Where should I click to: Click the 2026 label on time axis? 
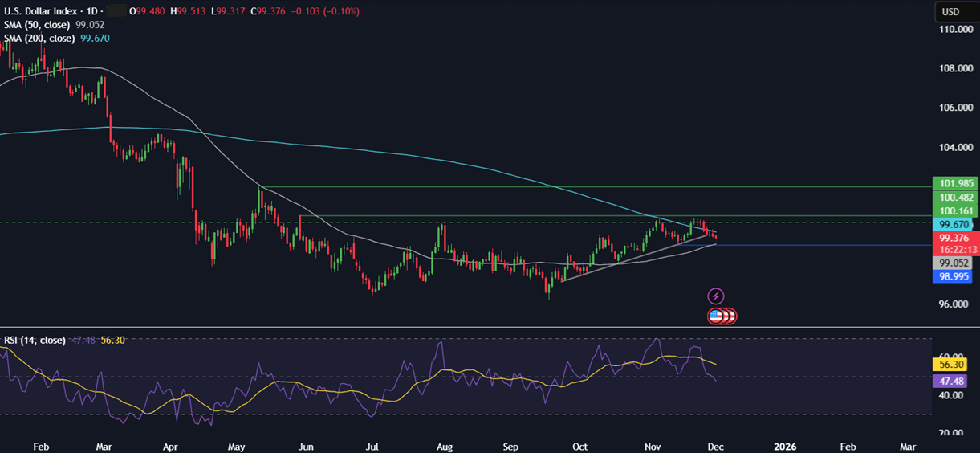(x=786, y=445)
